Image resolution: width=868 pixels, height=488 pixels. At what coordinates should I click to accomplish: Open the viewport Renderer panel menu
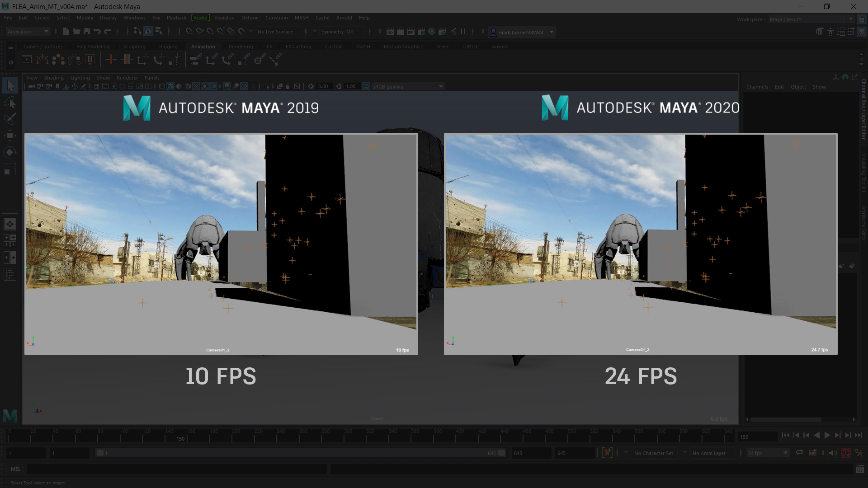click(127, 78)
